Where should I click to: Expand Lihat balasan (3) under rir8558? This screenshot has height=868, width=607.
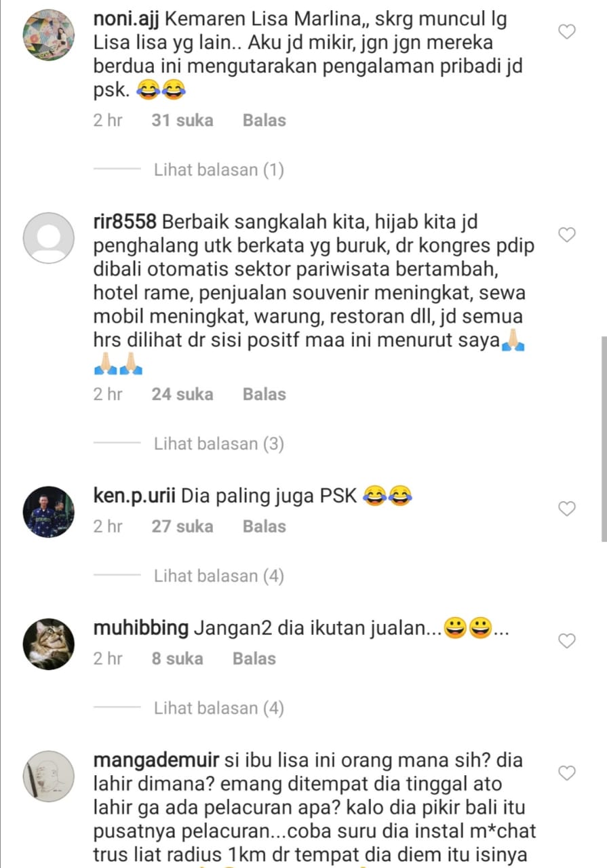pos(219,444)
